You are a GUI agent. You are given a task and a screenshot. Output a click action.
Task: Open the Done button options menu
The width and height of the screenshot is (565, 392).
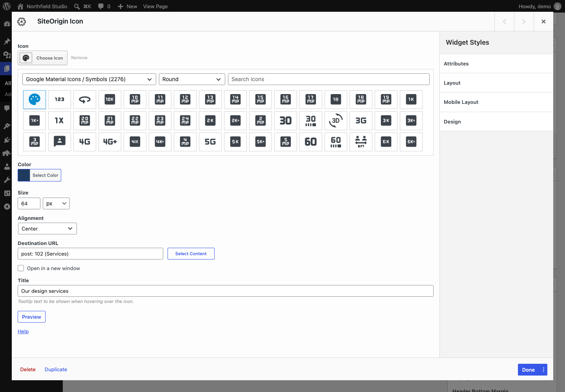pos(543,370)
